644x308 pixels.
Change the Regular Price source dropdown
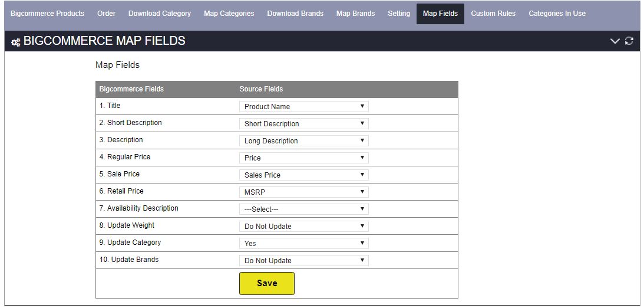pyautogui.click(x=304, y=158)
